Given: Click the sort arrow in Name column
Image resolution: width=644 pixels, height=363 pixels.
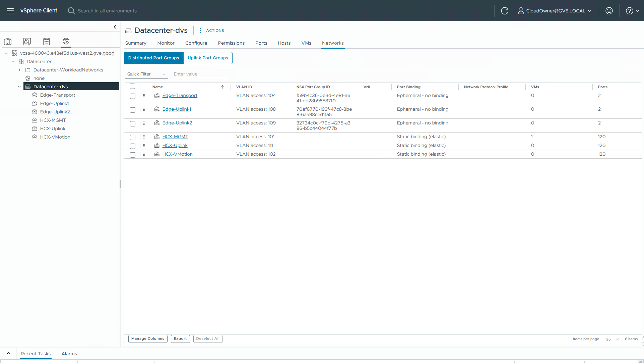Looking at the screenshot, I should tap(222, 87).
